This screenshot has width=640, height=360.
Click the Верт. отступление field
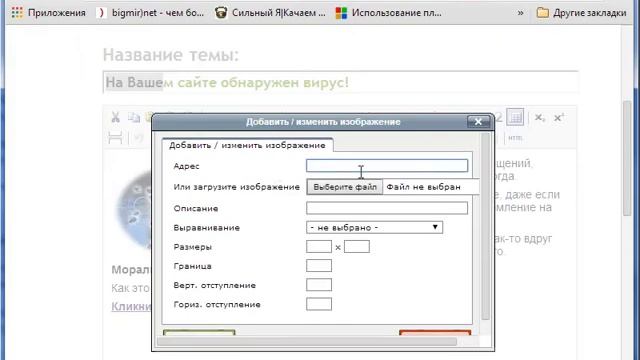pyautogui.click(x=319, y=285)
